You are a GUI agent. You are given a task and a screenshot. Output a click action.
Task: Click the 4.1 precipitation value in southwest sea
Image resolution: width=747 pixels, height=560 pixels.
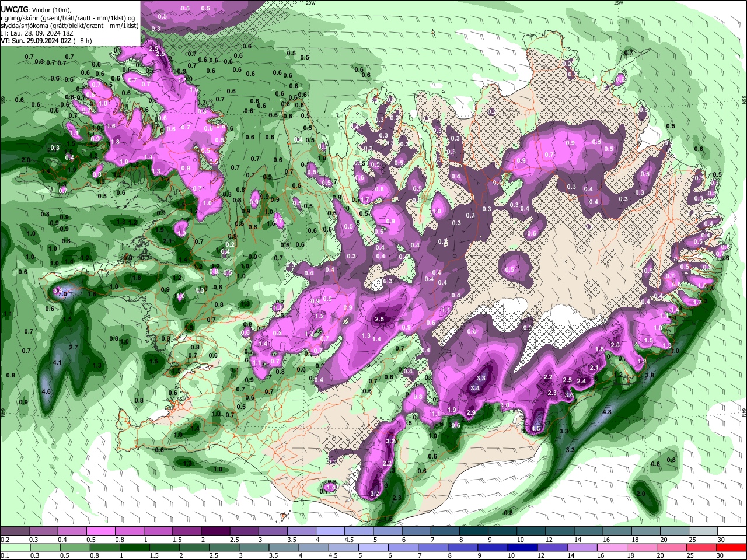tap(57, 362)
